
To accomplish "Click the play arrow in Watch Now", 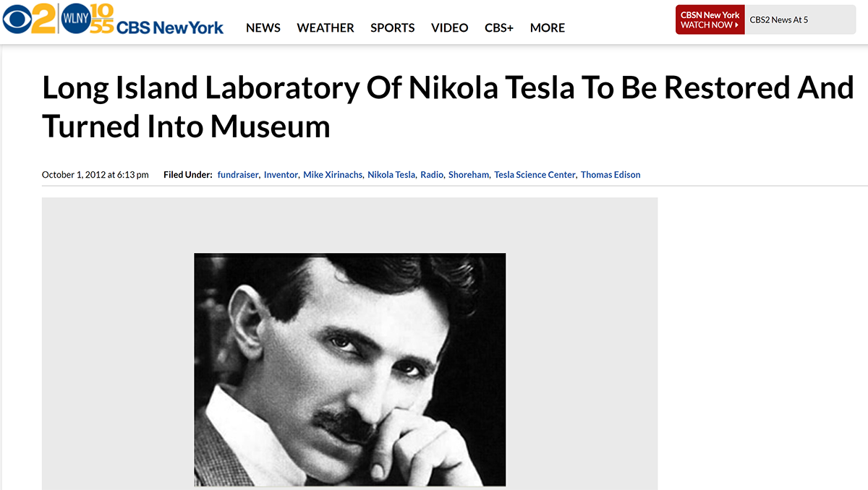I will tap(736, 25).
